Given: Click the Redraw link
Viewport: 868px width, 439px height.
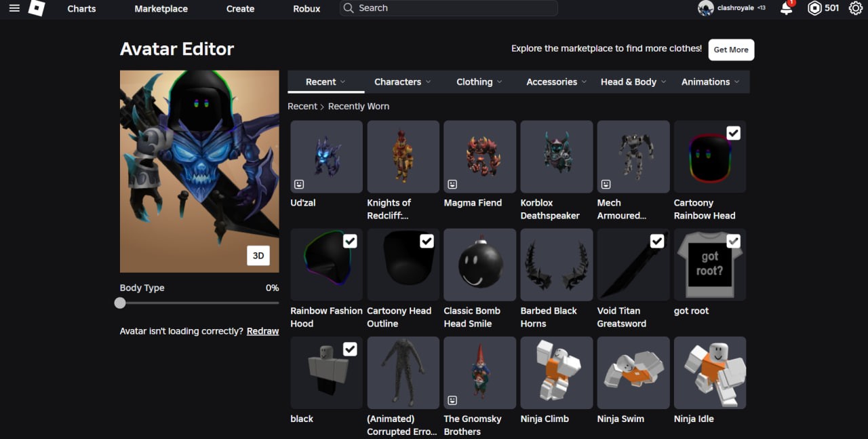Looking at the screenshot, I should (x=263, y=331).
